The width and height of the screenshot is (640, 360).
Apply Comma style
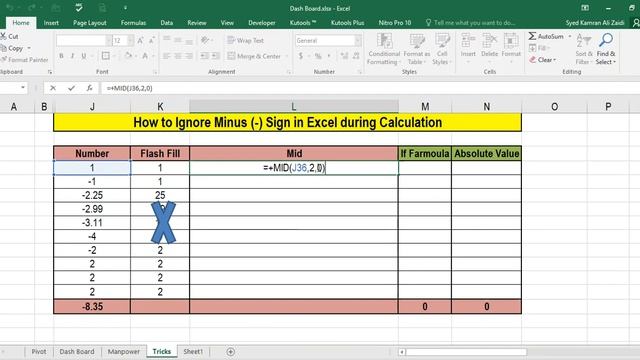329,56
